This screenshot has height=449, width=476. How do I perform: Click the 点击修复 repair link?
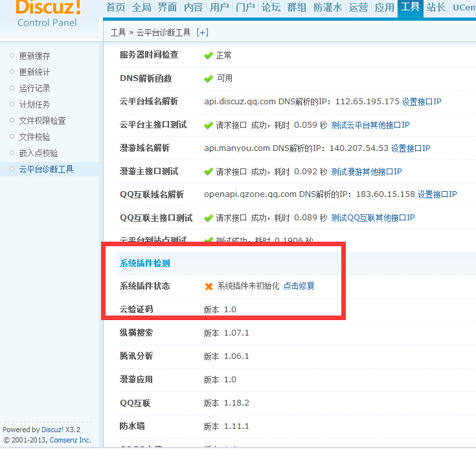click(x=299, y=286)
